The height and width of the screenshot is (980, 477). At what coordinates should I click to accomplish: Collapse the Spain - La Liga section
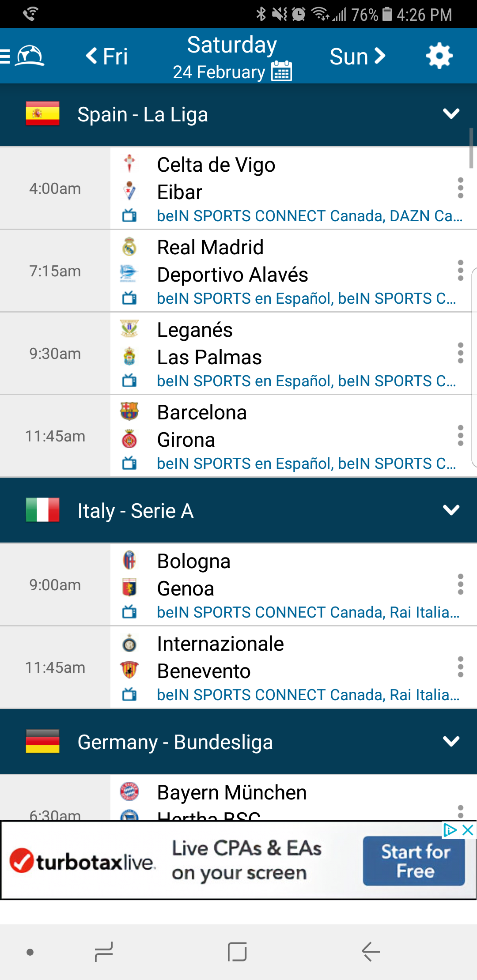pos(451,114)
